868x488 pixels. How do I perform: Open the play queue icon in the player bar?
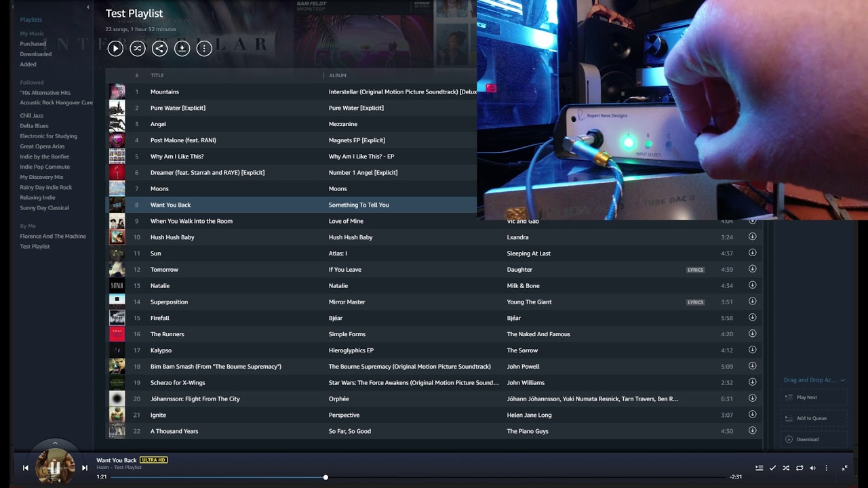[x=759, y=468]
